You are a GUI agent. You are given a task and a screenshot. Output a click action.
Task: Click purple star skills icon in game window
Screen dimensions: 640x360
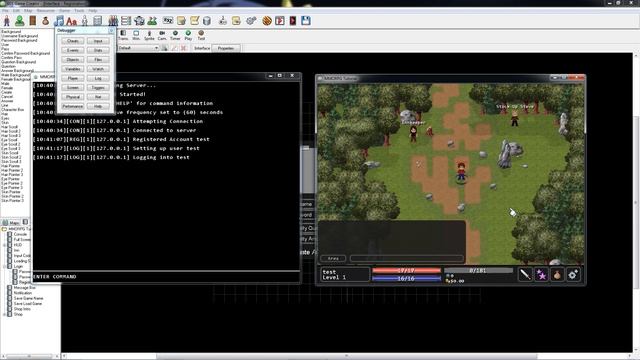click(541, 274)
